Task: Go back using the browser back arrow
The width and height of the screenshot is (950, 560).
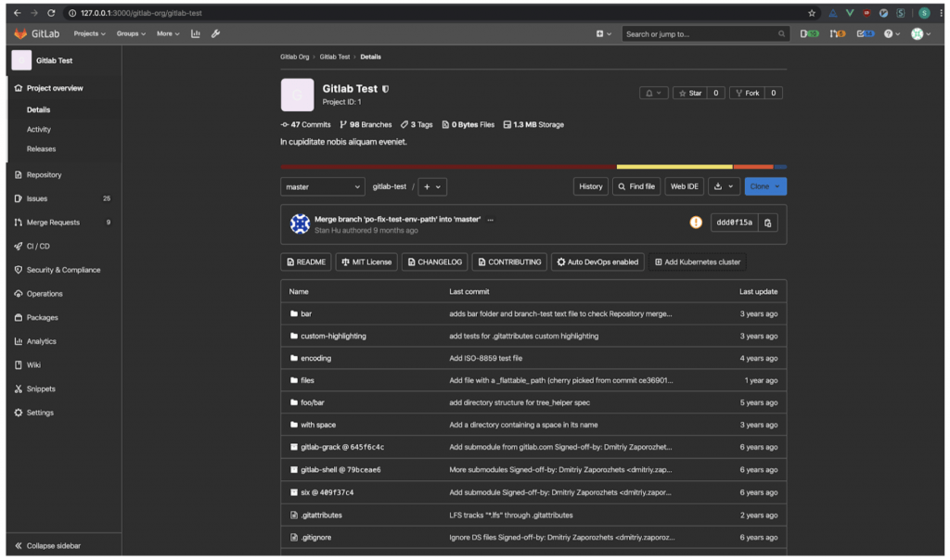Action: pos(17,13)
